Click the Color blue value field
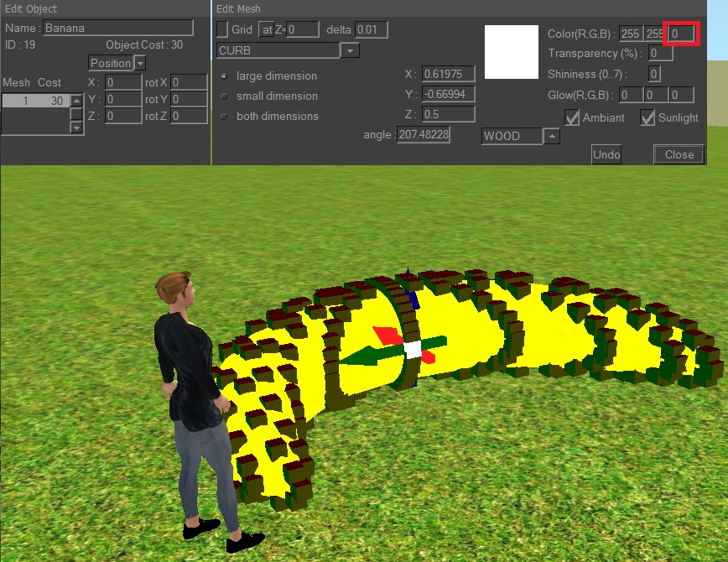 681,34
